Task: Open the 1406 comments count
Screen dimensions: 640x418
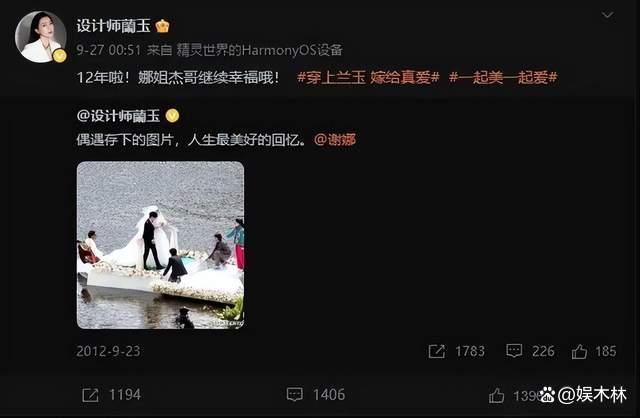Action: point(329,395)
